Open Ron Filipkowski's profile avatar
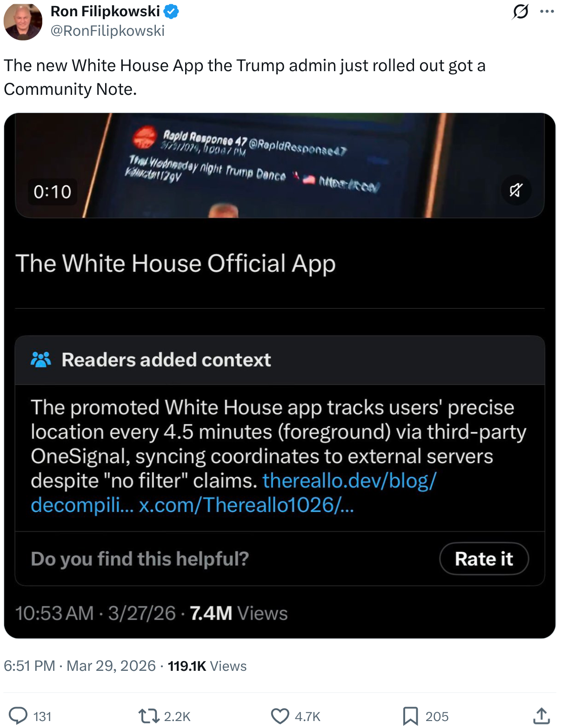The image size is (561, 728). click(x=23, y=21)
